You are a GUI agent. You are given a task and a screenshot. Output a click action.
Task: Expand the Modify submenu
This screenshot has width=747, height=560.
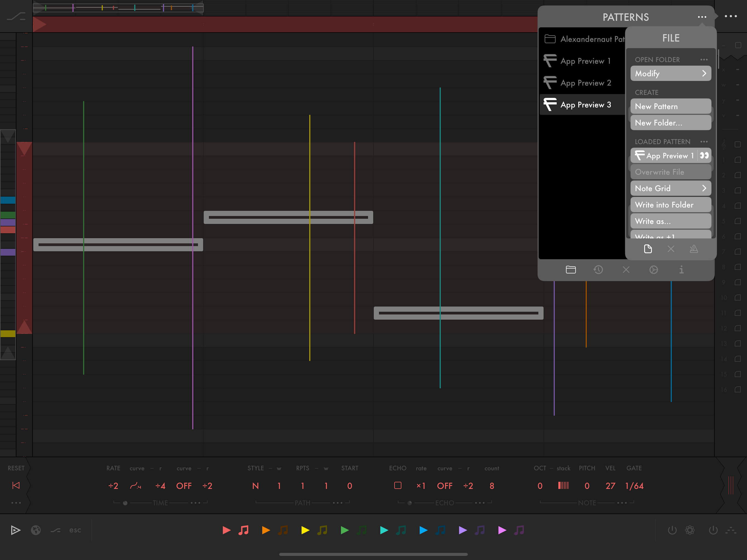(x=670, y=73)
